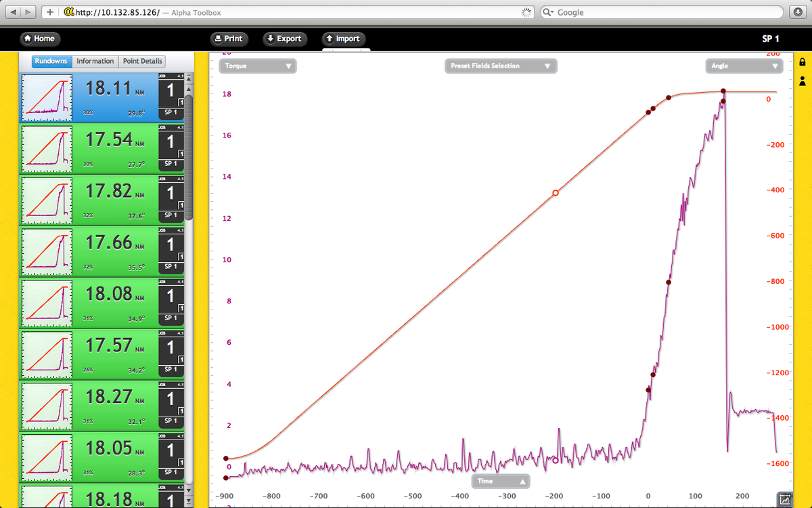This screenshot has width=812, height=508.
Task: Click the browser downloads icon
Action: pos(796,12)
